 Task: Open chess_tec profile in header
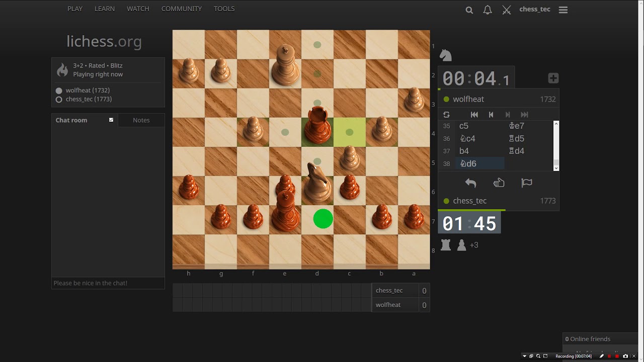point(535,9)
